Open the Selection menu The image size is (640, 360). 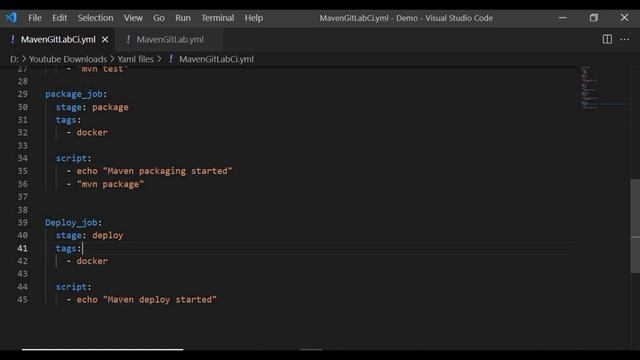click(96, 18)
